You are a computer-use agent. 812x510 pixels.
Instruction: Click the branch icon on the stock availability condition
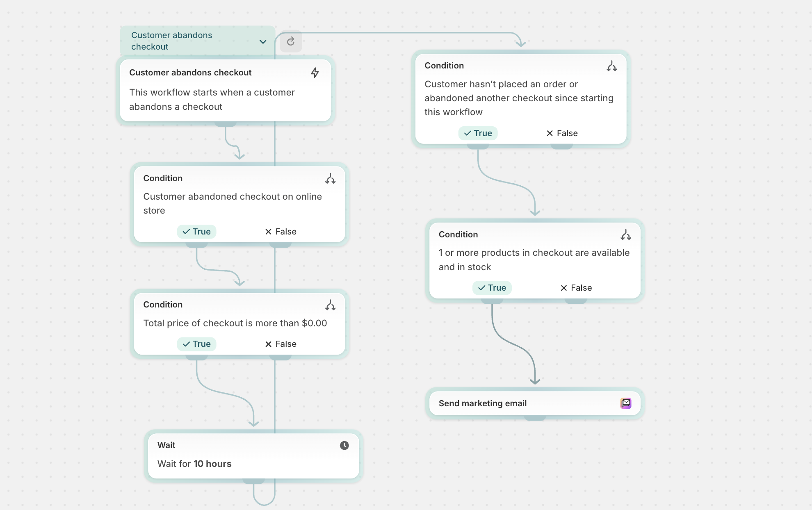point(625,234)
